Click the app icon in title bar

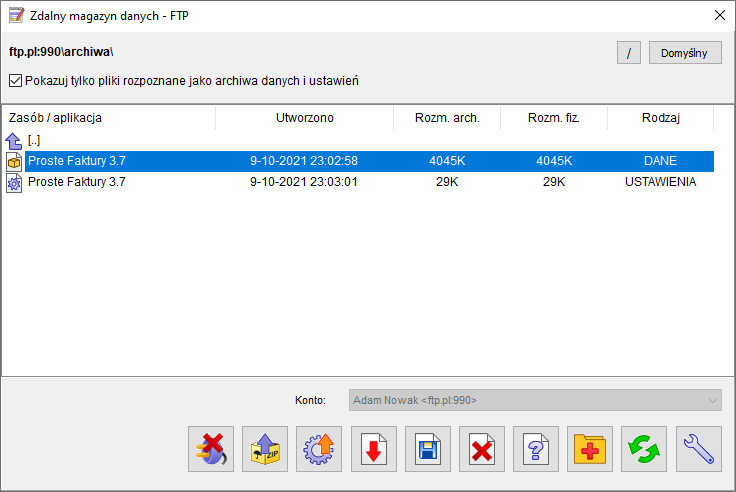coord(16,15)
